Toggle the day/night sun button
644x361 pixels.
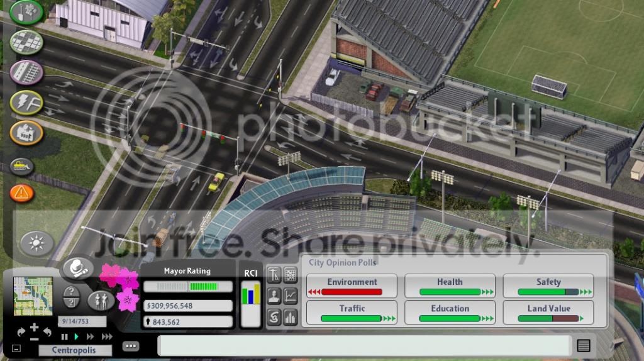[36, 243]
